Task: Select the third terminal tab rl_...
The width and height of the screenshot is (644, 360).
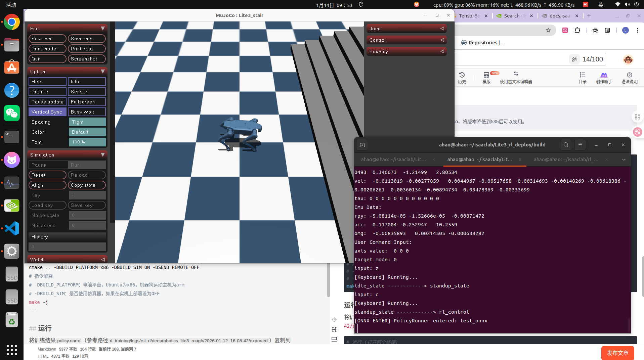Action: coord(566,160)
